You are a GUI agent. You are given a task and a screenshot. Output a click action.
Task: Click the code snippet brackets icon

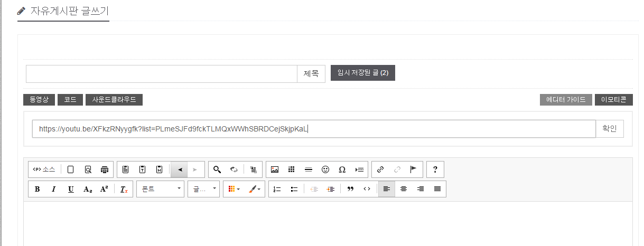click(367, 189)
